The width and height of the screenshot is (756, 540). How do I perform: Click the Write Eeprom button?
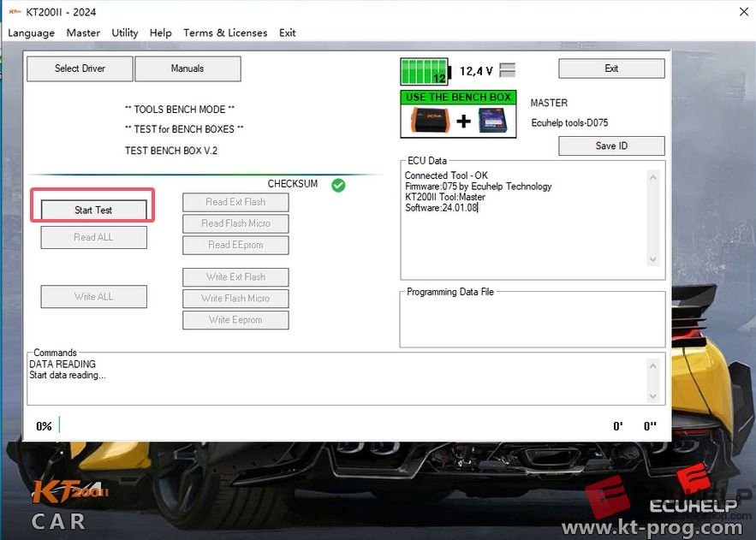(x=235, y=320)
